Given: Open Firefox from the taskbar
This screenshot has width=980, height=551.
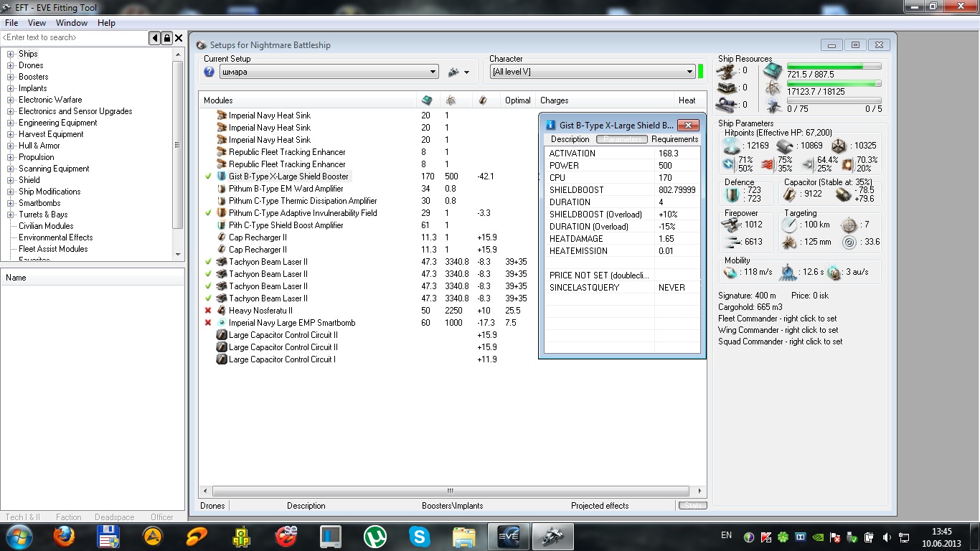Looking at the screenshot, I should pos(64,536).
